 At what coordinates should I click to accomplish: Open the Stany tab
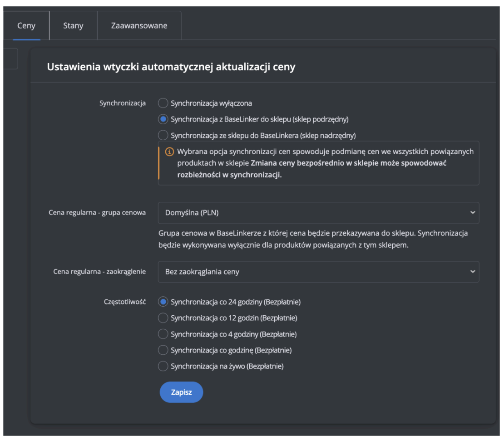click(73, 25)
